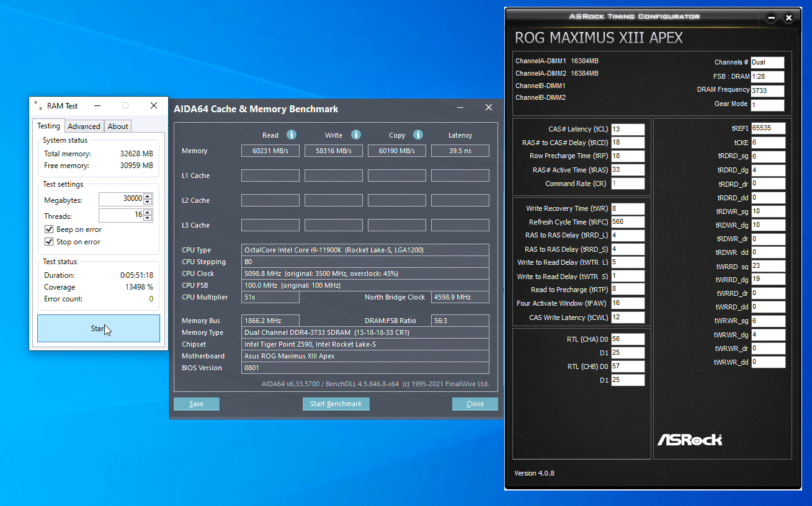The image size is (812, 506).
Task: Click the Start Benchmark button
Action: pos(336,404)
